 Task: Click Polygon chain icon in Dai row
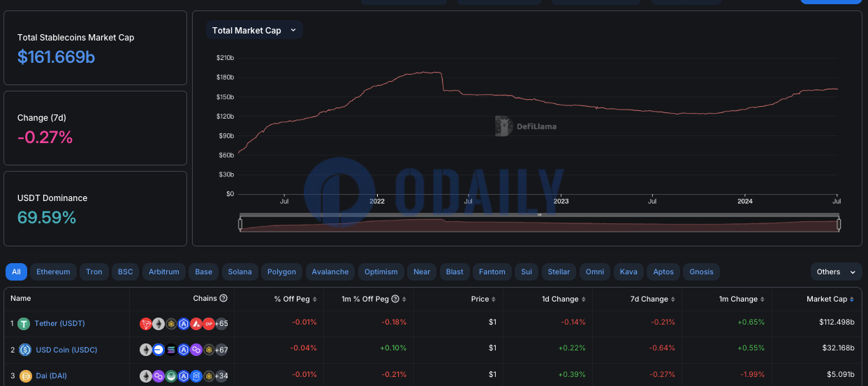pyautogui.click(x=159, y=376)
